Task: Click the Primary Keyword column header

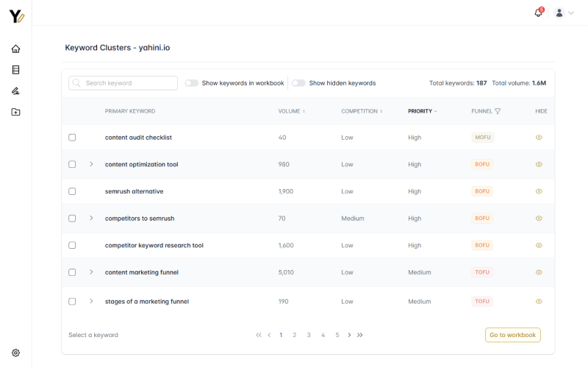Action: pyautogui.click(x=130, y=111)
